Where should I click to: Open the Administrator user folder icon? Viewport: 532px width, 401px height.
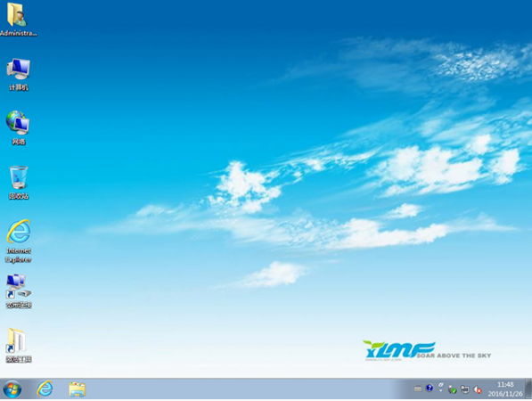[18, 20]
